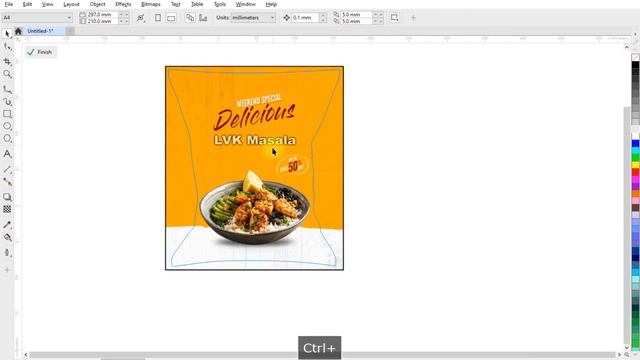The width and height of the screenshot is (640, 360).
Task: Select the Drop Shadow tool
Action: [7, 197]
